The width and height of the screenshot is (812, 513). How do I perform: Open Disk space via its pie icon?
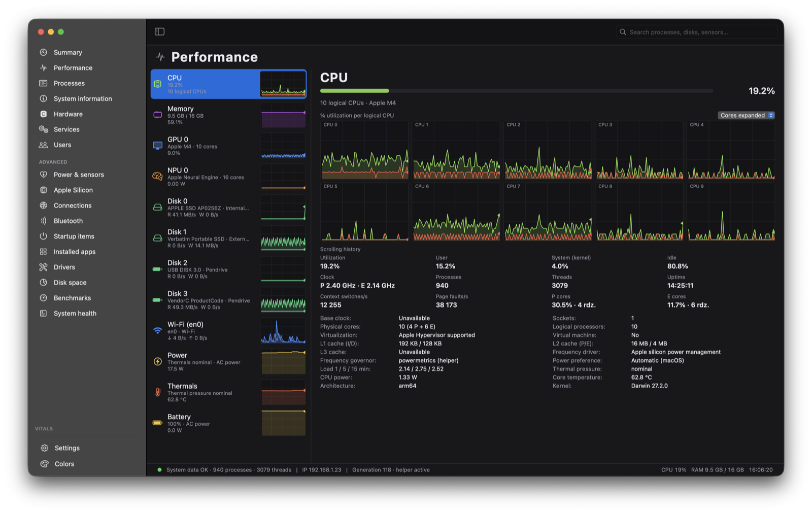tap(44, 283)
